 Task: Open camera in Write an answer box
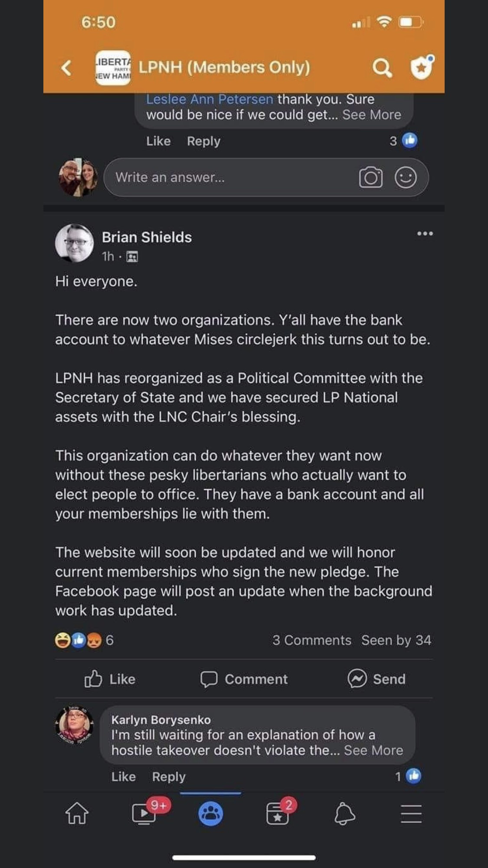point(370,177)
